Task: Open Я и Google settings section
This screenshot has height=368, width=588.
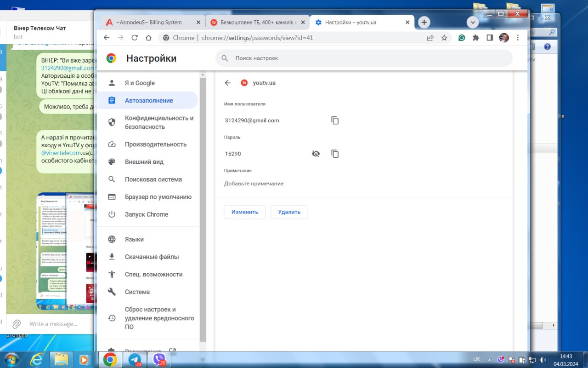Action: tap(147, 83)
